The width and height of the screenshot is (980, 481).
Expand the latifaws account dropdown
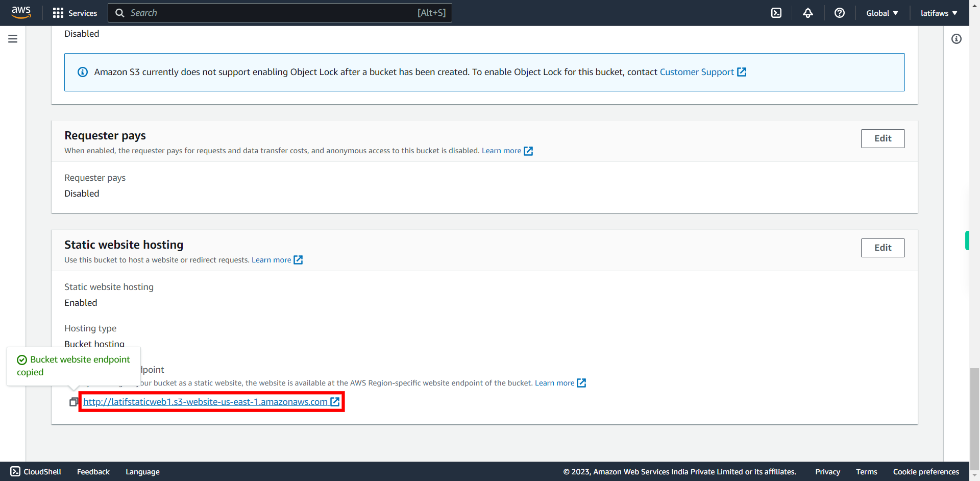(939, 13)
